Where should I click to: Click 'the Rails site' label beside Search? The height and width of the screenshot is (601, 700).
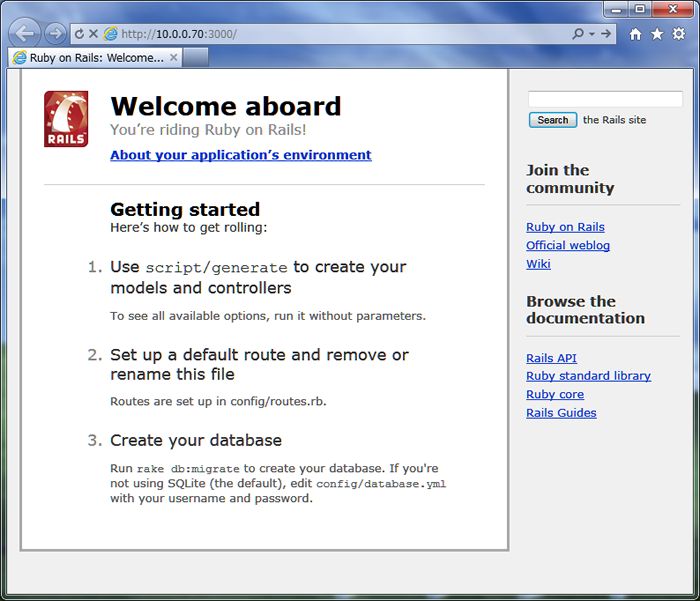614,120
